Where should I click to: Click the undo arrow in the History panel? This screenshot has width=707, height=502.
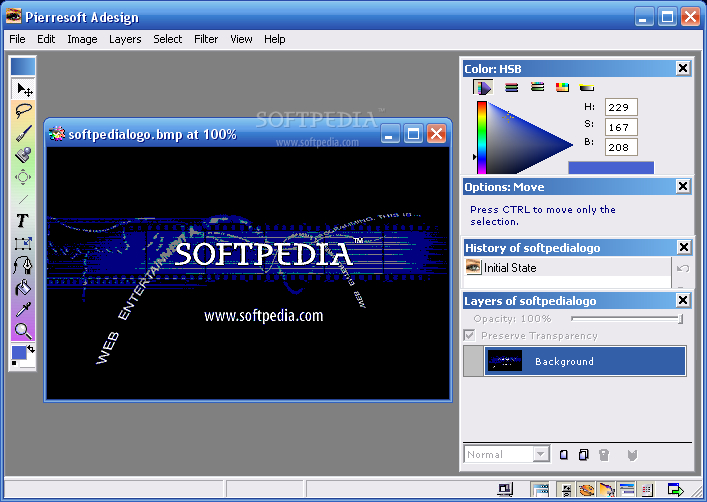(x=683, y=268)
